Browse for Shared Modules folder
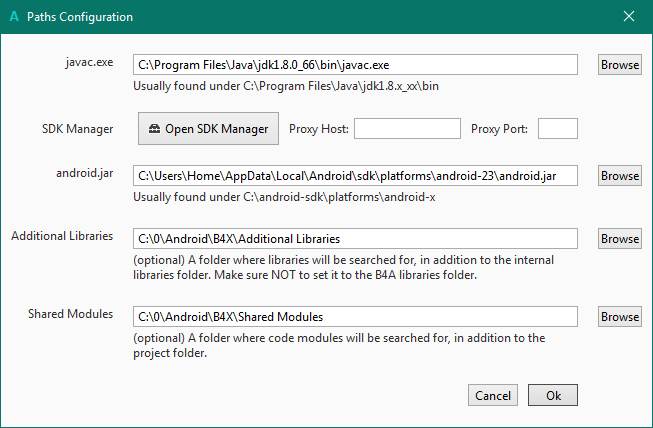The image size is (653, 428). click(620, 317)
